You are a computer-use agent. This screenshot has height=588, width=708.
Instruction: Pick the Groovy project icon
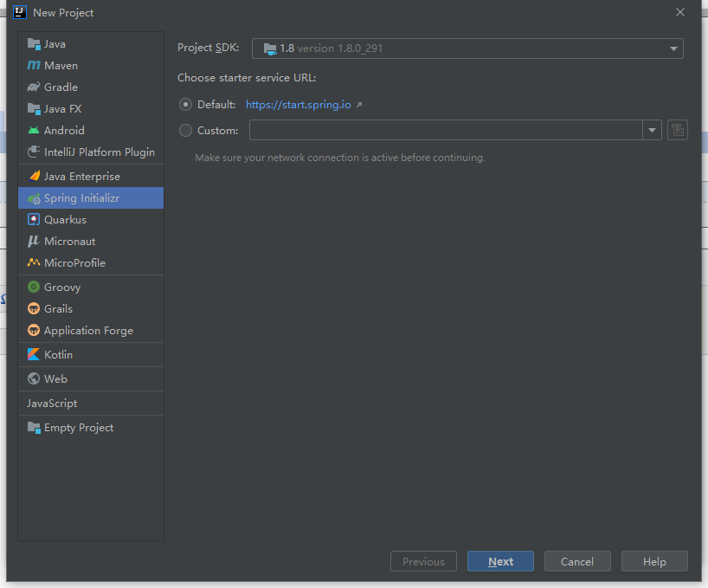[34, 288]
